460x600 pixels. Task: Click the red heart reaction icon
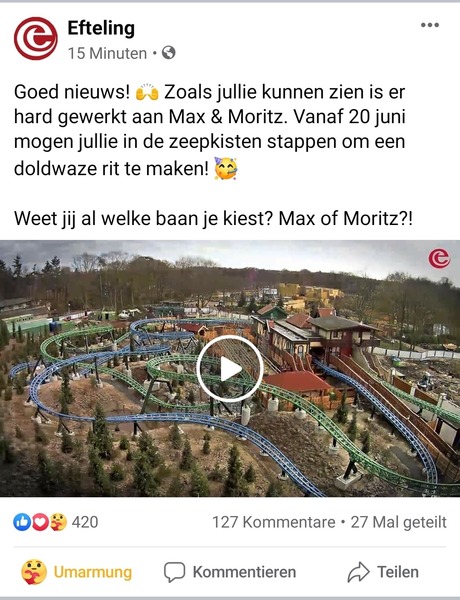tap(41, 522)
